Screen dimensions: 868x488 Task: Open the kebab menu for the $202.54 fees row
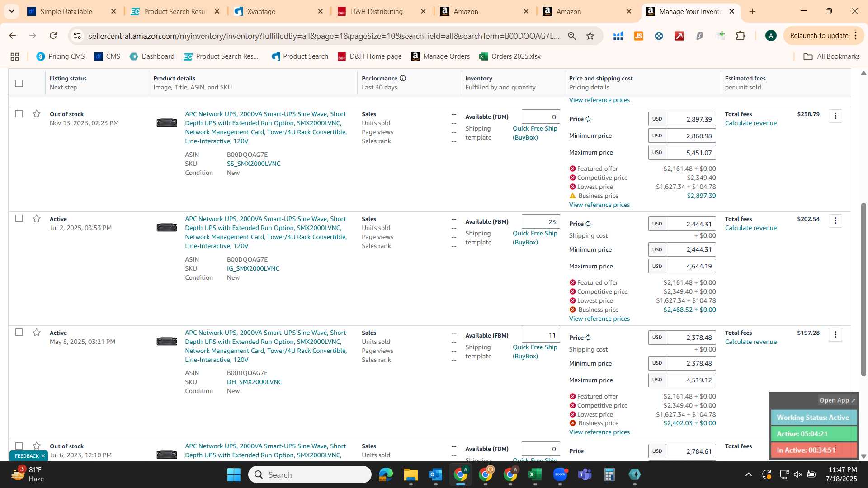pos(835,221)
